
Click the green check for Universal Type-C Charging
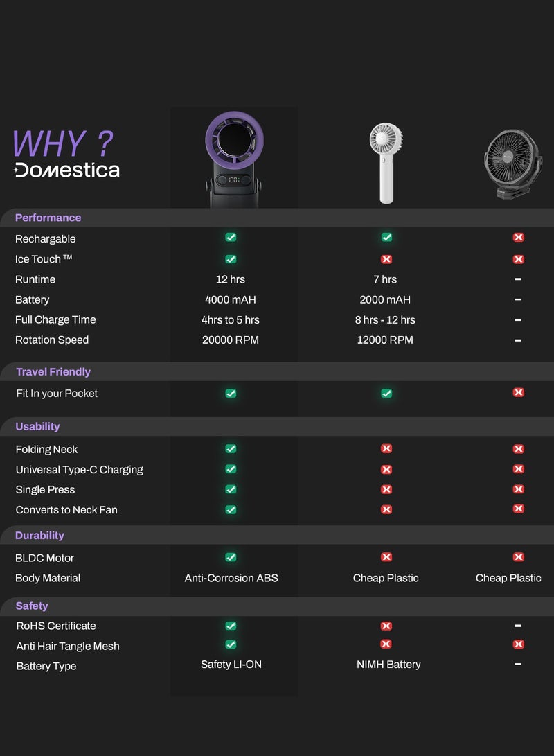[x=231, y=469]
